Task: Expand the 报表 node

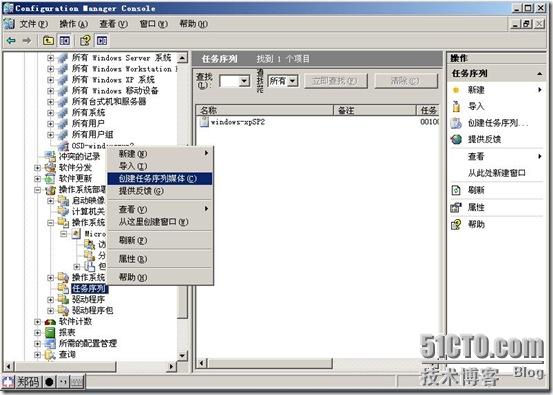Action: [37, 333]
